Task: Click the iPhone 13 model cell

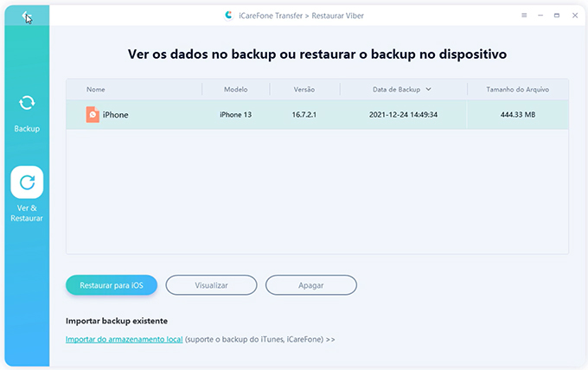Action: (x=235, y=115)
